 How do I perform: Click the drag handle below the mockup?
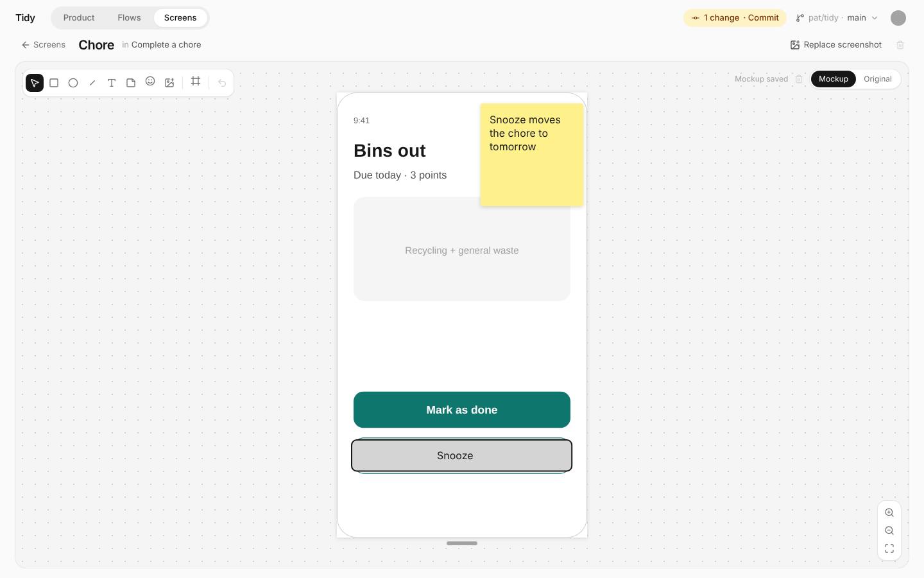click(x=462, y=543)
